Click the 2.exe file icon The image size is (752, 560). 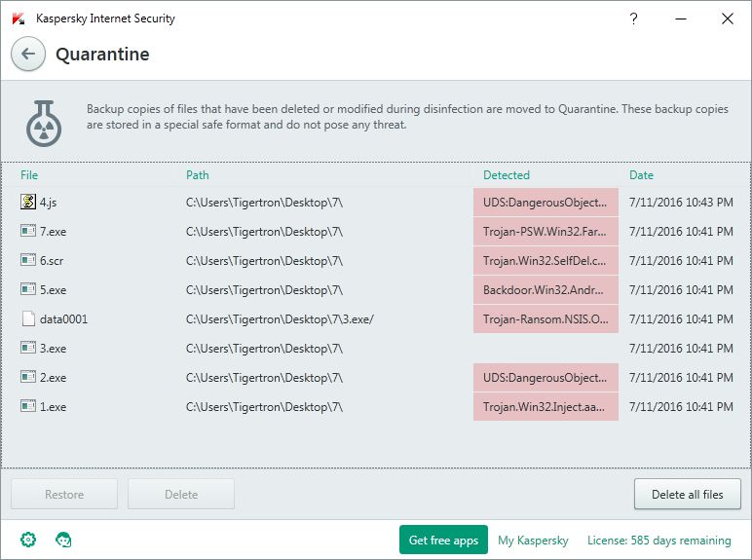coord(28,377)
